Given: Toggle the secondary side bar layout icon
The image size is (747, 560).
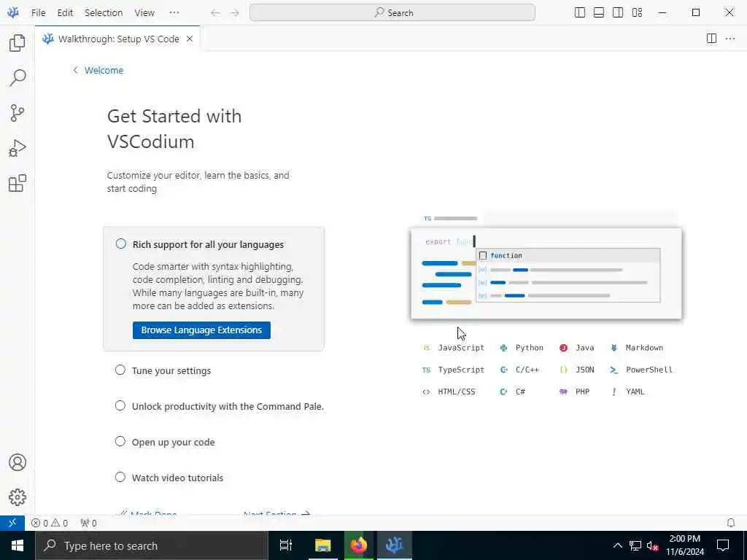Looking at the screenshot, I should (618, 13).
